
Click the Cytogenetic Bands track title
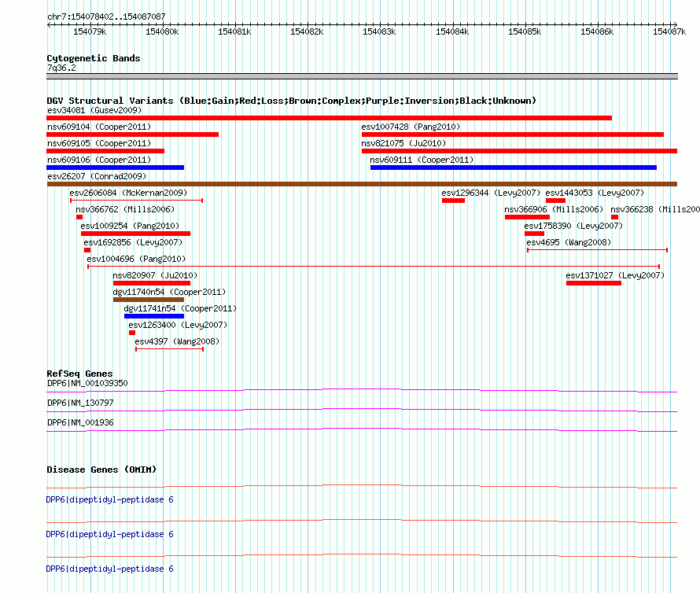[94, 58]
